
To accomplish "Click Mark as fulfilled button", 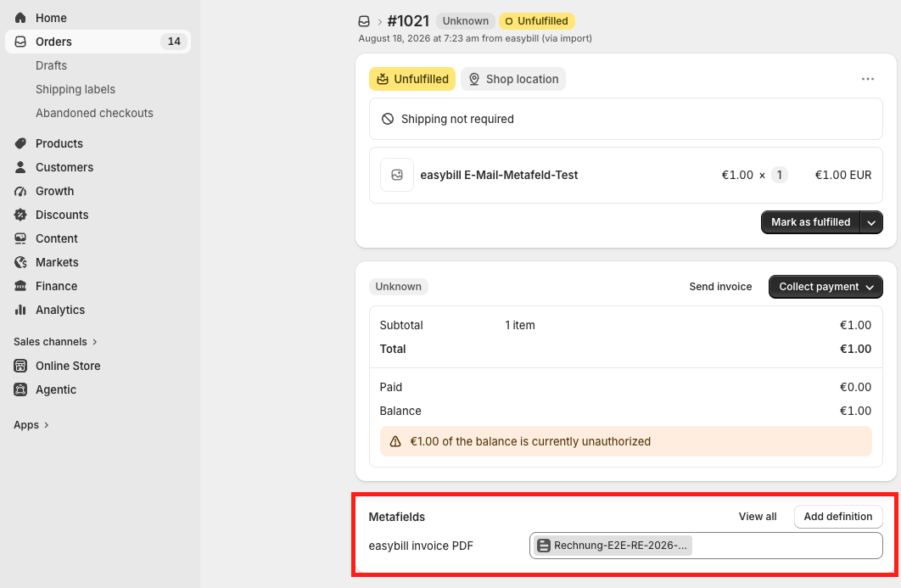I will pos(810,222).
